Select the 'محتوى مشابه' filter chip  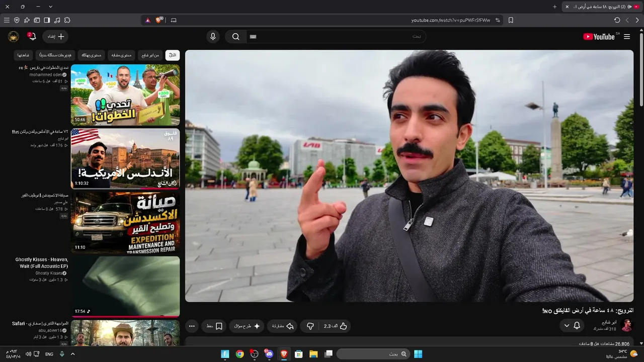[x=121, y=55]
